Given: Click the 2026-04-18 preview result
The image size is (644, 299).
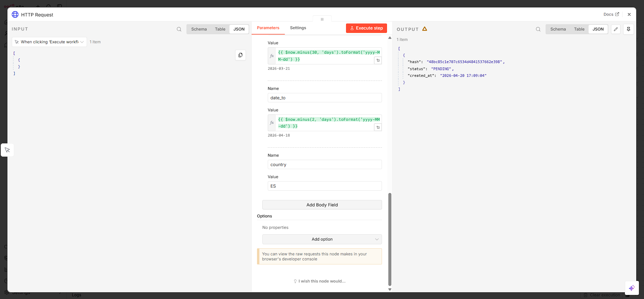Looking at the screenshot, I should [x=279, y=135].
